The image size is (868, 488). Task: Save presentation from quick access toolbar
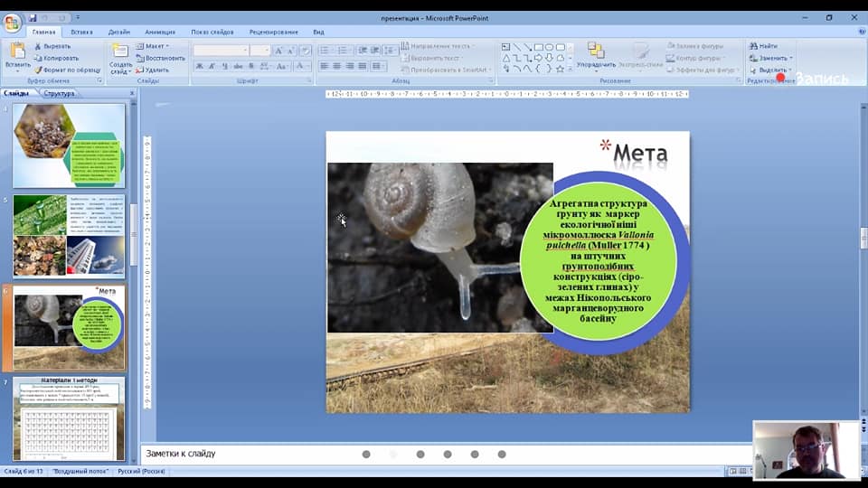click(33, 17)
